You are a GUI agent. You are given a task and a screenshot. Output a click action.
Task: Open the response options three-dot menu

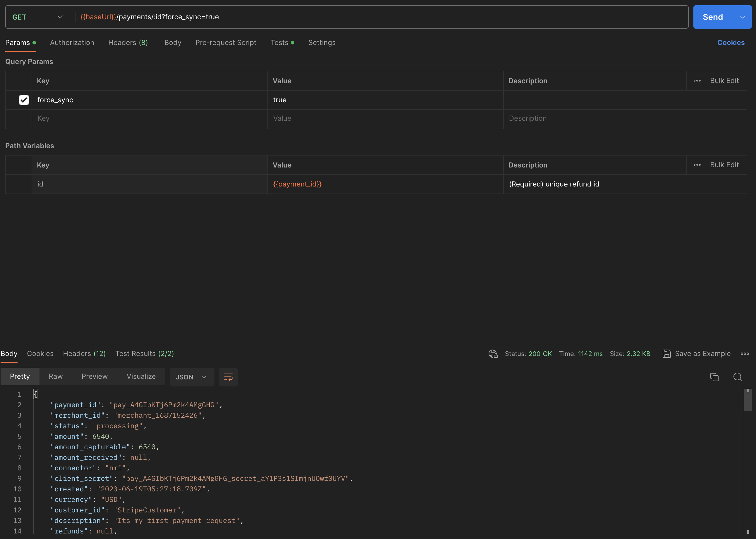[745, 354]
